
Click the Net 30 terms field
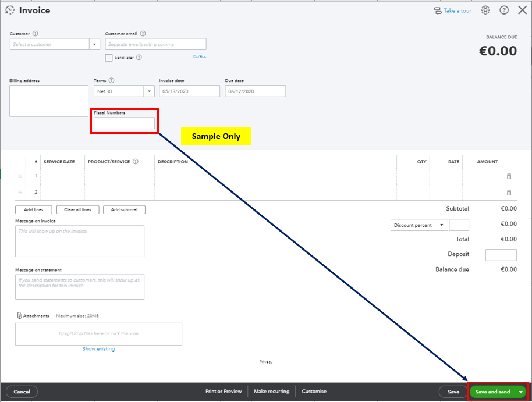click(119, 91)
